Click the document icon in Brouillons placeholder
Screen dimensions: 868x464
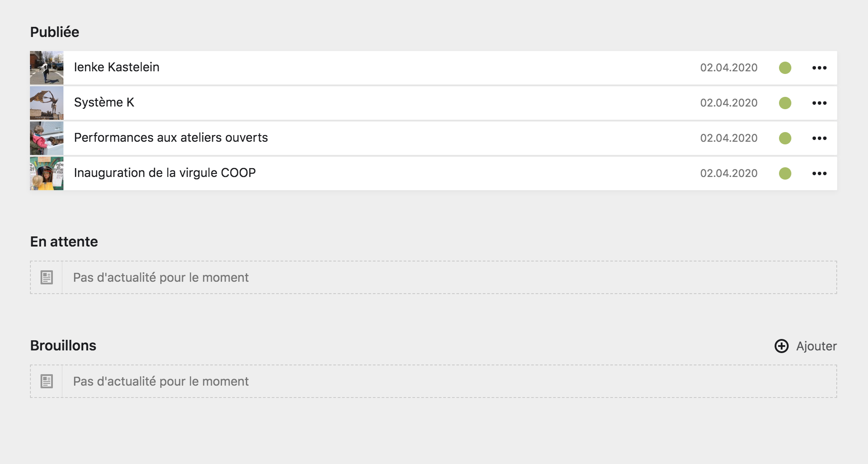coord(46,381)
